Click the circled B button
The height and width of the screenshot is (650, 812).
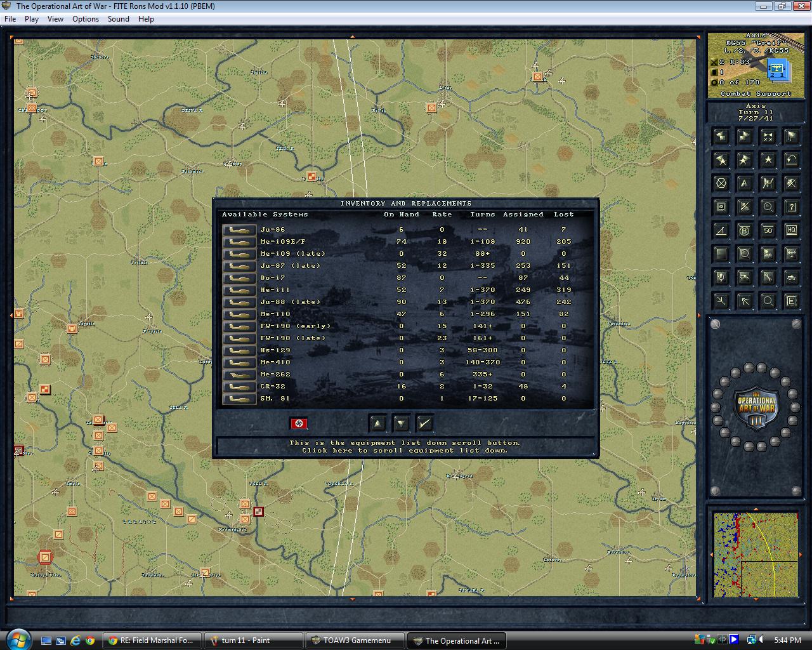tap(744, 230)
